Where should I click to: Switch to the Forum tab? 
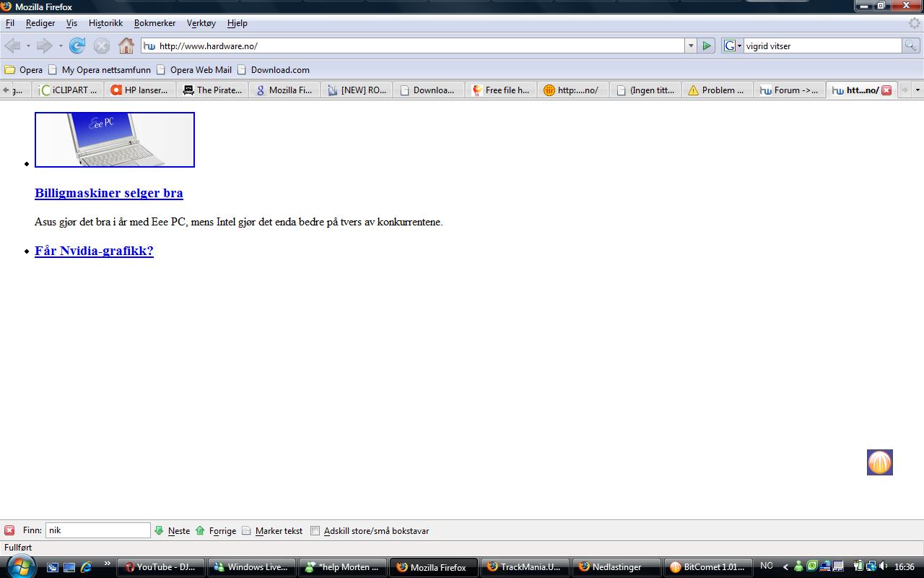(x=790, y=90)
